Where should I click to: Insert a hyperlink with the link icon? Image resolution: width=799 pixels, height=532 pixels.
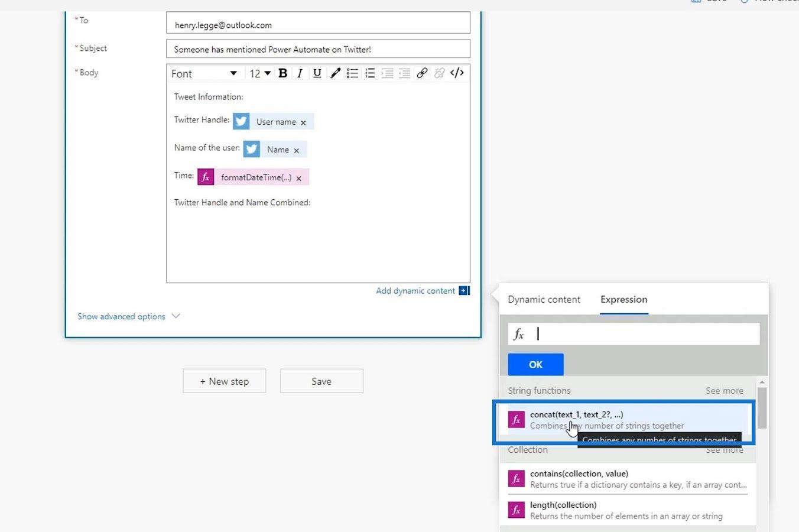click(x=422, y=73)
